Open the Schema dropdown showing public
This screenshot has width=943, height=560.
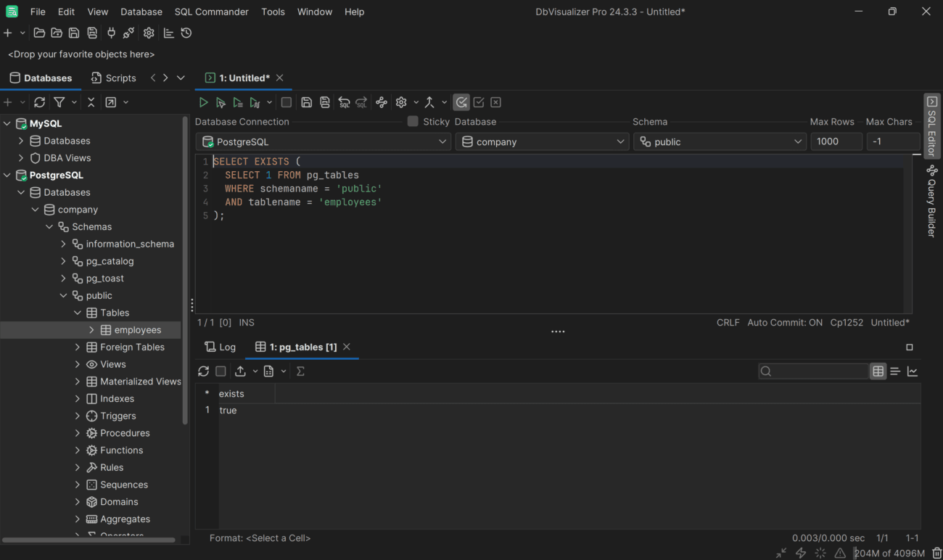coord(797,141)
